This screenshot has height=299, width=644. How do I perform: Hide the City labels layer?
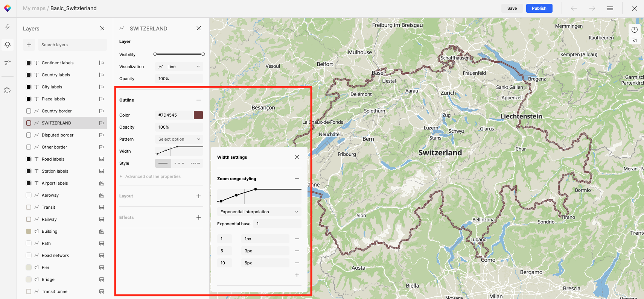tap(29, 87)
